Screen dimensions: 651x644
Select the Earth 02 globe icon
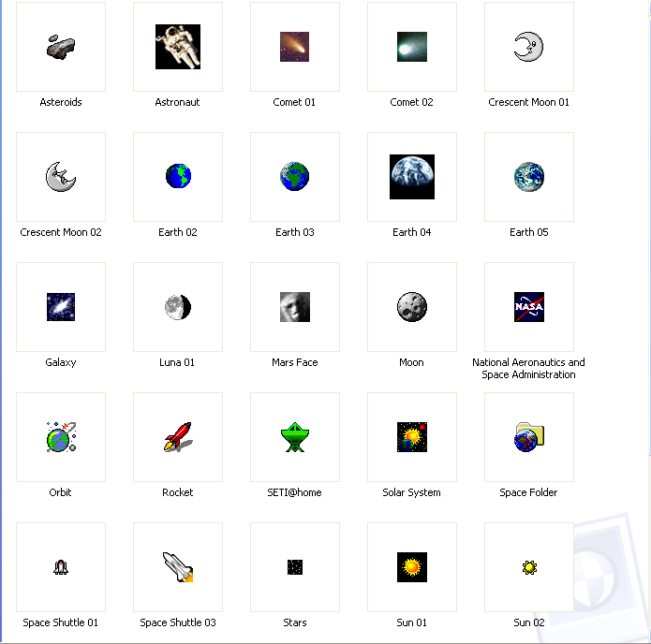178,176
